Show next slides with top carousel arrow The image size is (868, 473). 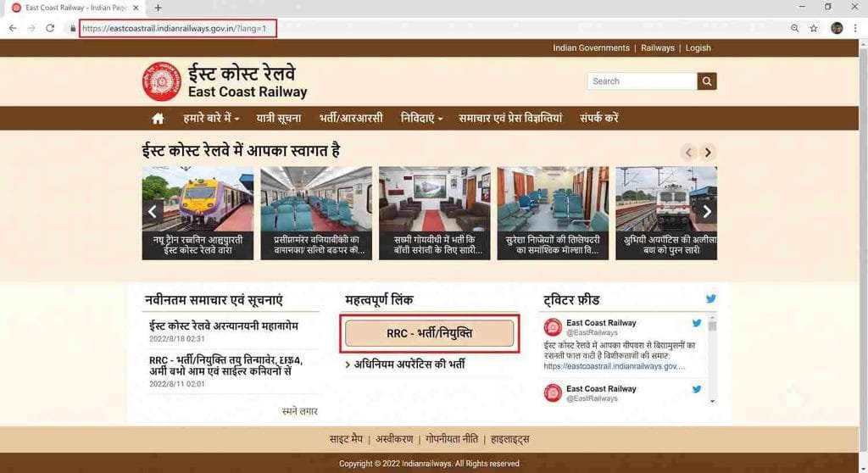(708, 153)
